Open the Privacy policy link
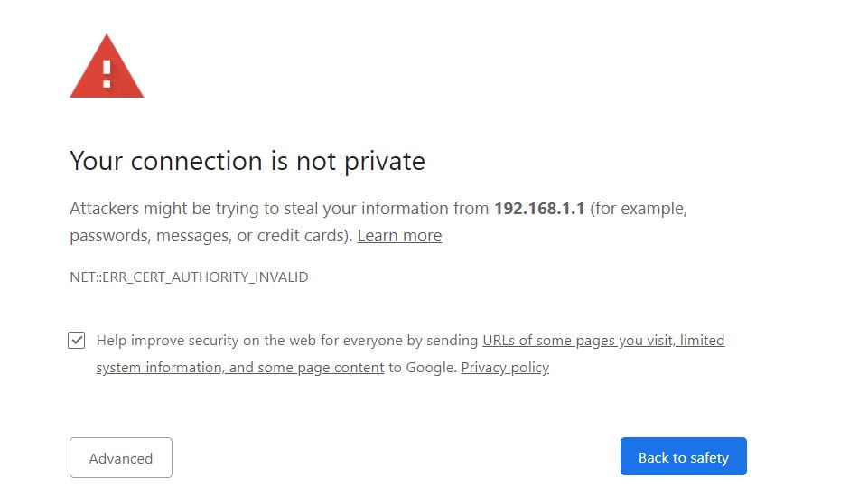Image resolution: width=868 pixels, height=497 pixels. [x=505, y=368]
